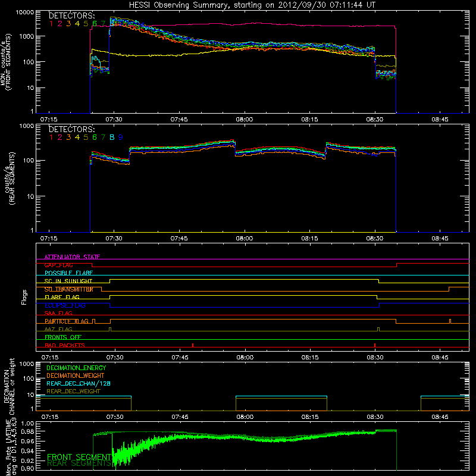Viewport: 476px width, 476px height.
Task: Click the 0.94 tick on the livetime axis
Action: coord(28,450)
